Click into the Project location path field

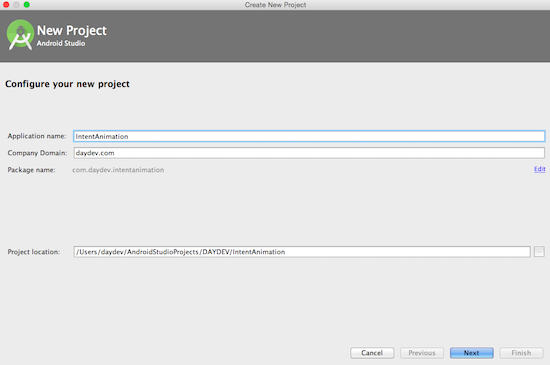(302, 251)
